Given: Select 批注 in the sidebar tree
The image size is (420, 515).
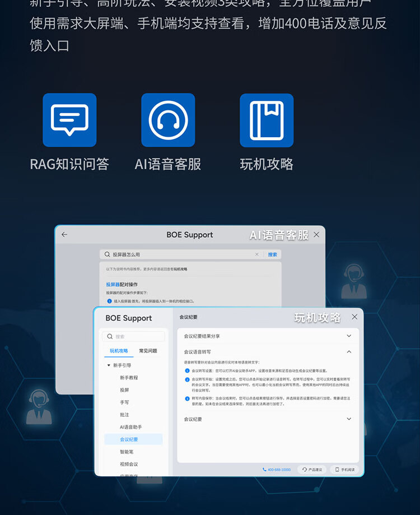Looking at the screenshot, I should point(124,415).
